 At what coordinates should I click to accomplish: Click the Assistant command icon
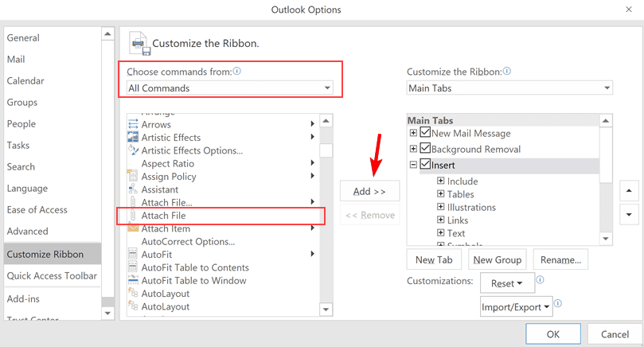click(x=133, y=189)
